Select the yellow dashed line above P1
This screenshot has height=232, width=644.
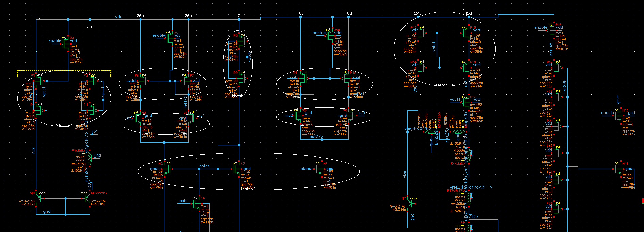point(64,71)
